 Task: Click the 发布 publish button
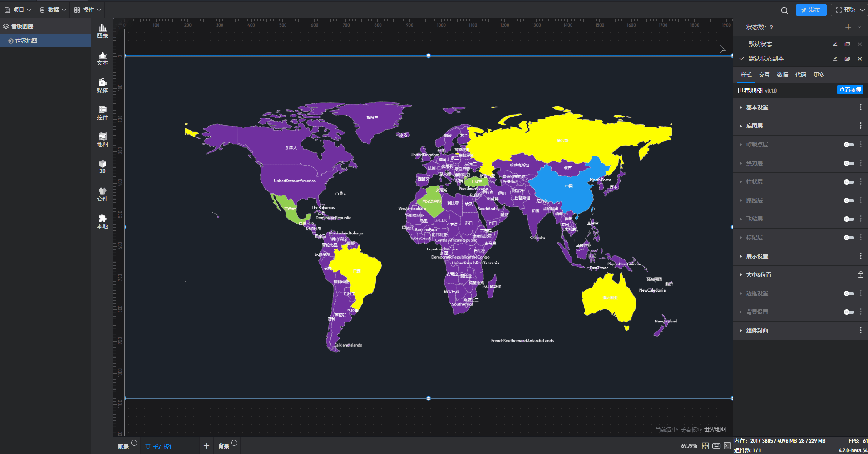[x=811, y=10]
